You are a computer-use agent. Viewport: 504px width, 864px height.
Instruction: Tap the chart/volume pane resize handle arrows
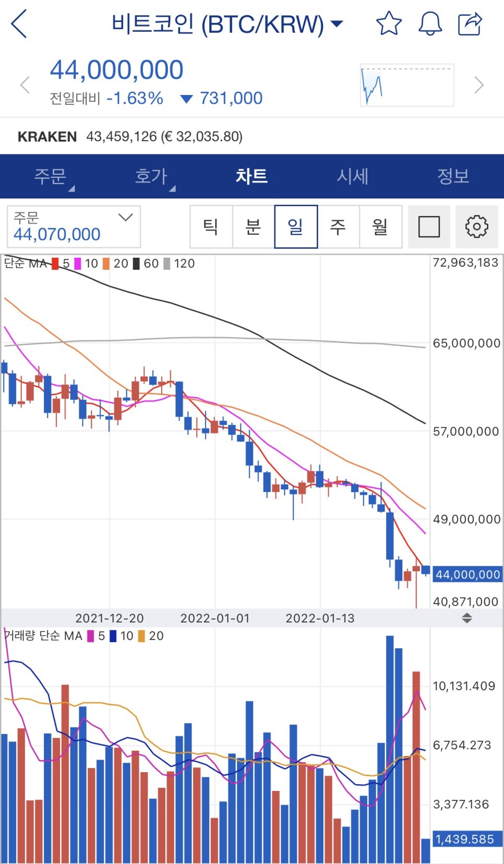coord(467,618)
